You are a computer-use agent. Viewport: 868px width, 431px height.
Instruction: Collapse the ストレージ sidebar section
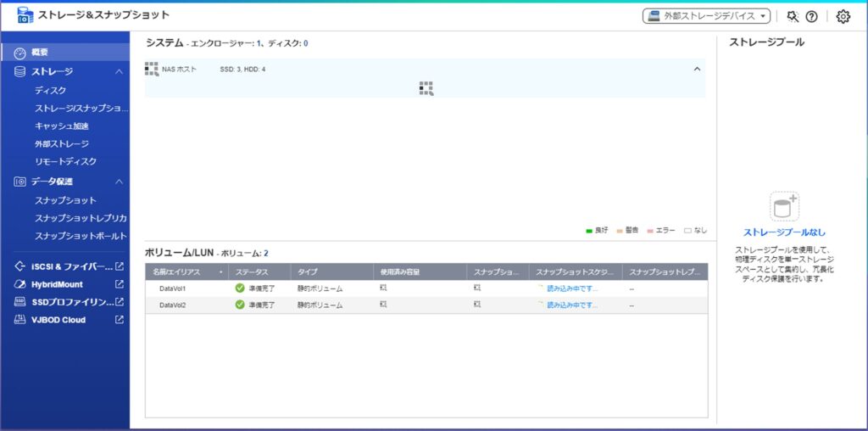[x=120, y=72]
